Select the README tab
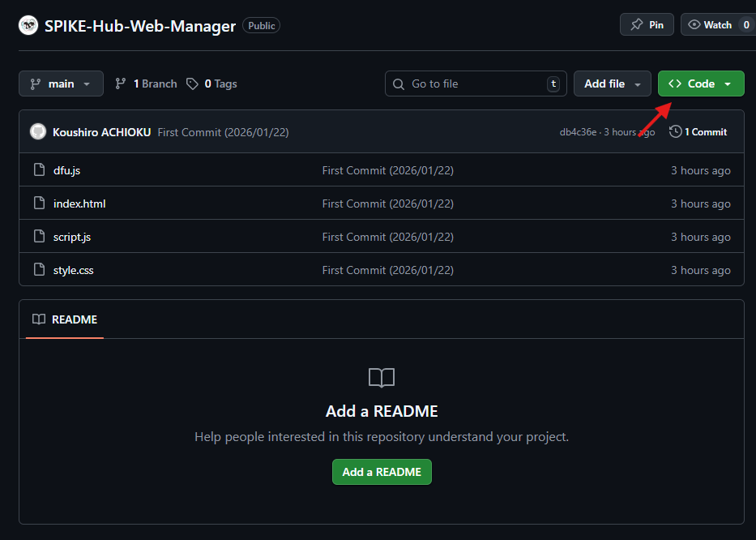 click(x=65, y=319)
